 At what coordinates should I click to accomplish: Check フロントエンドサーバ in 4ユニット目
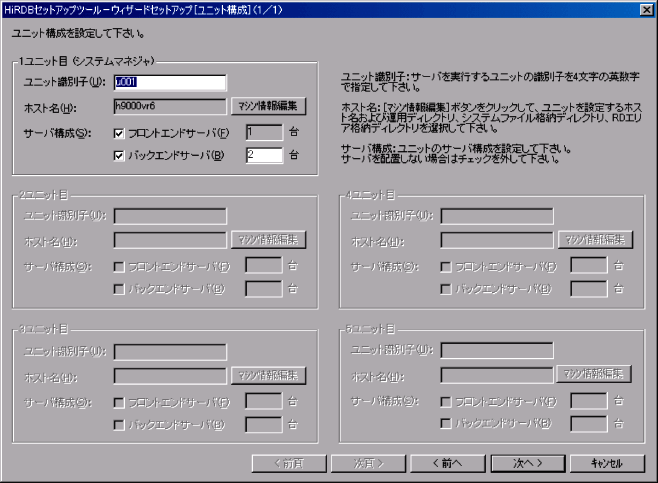pos(446,267)
